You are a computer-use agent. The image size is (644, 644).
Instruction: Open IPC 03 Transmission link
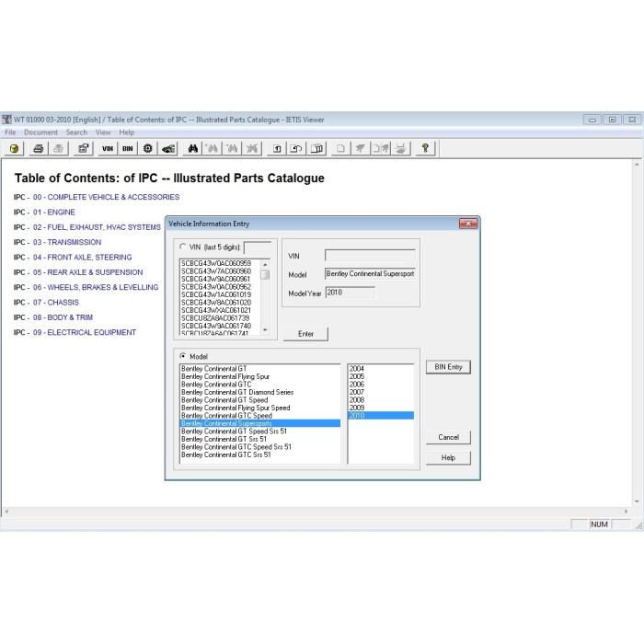[x=67, y=242]
